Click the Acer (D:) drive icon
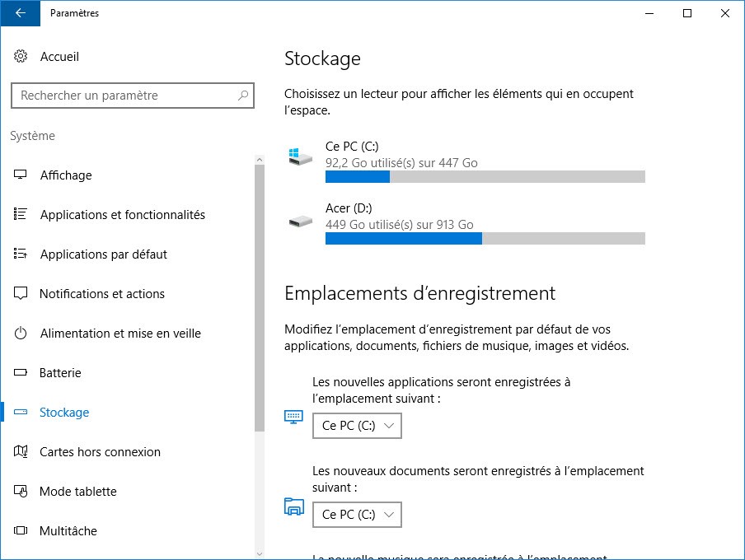The width and height of the screenshot is (745, 560). 300,222
